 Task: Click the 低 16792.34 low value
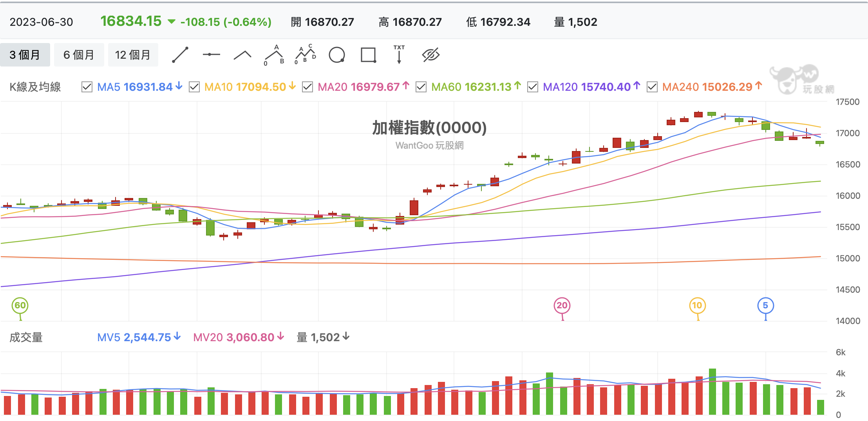tap(498, 22)
